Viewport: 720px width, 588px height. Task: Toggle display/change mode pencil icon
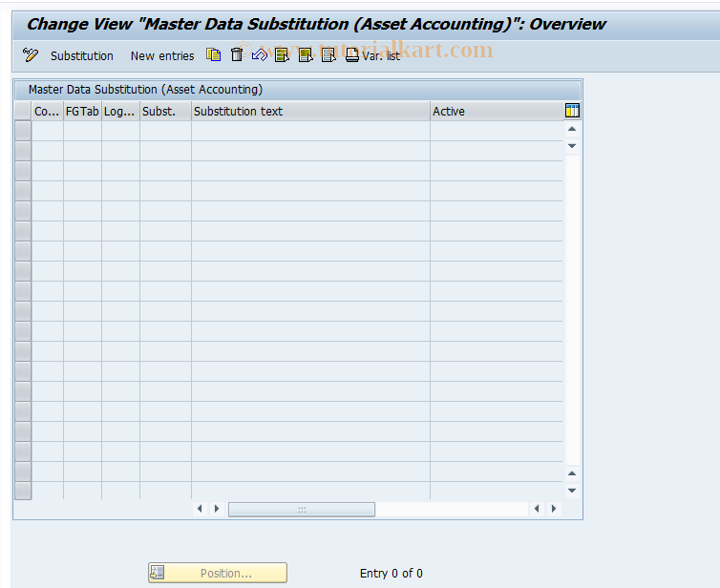pos(31,55)
